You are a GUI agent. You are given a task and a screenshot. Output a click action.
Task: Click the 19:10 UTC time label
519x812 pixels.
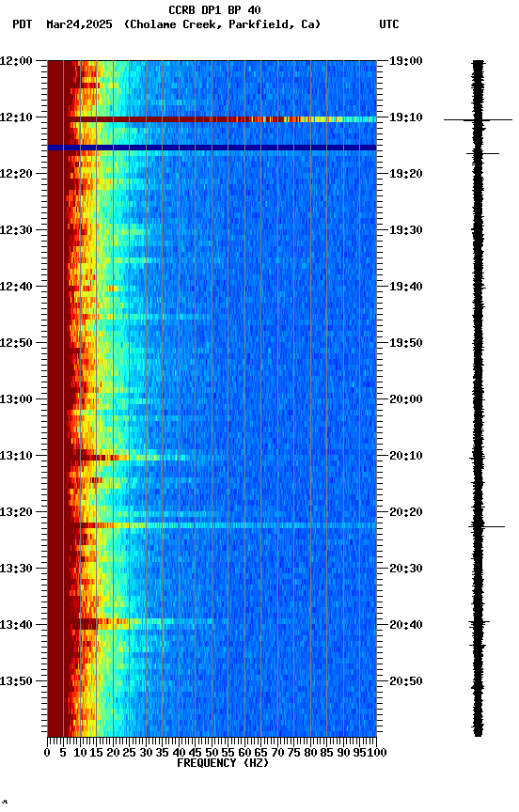pos(406,117)
